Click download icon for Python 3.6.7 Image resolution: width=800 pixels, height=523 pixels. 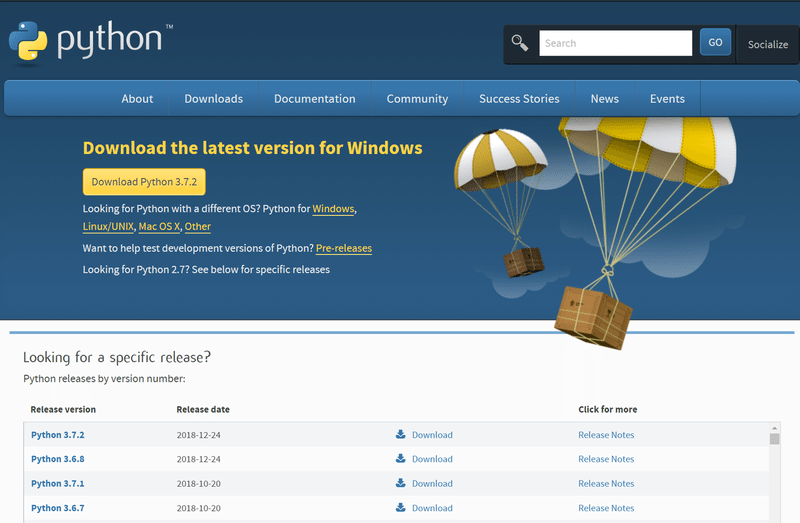[401, 507]
